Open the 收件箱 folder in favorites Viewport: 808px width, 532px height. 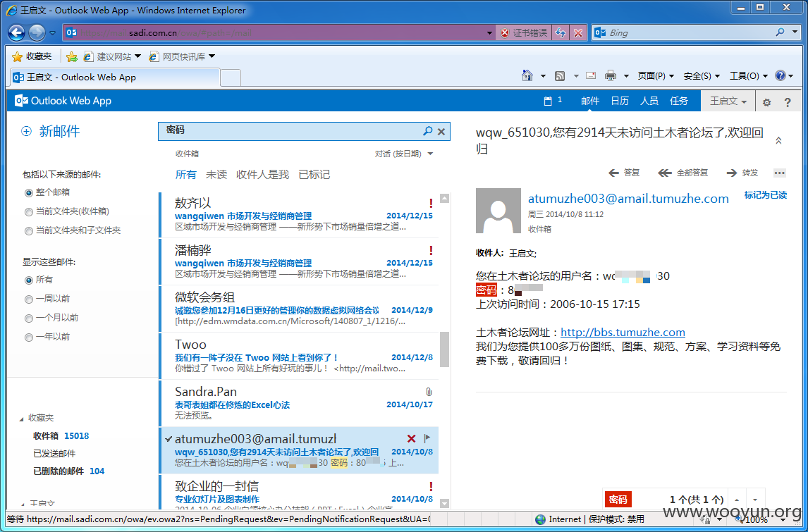(x=61, y=436)
